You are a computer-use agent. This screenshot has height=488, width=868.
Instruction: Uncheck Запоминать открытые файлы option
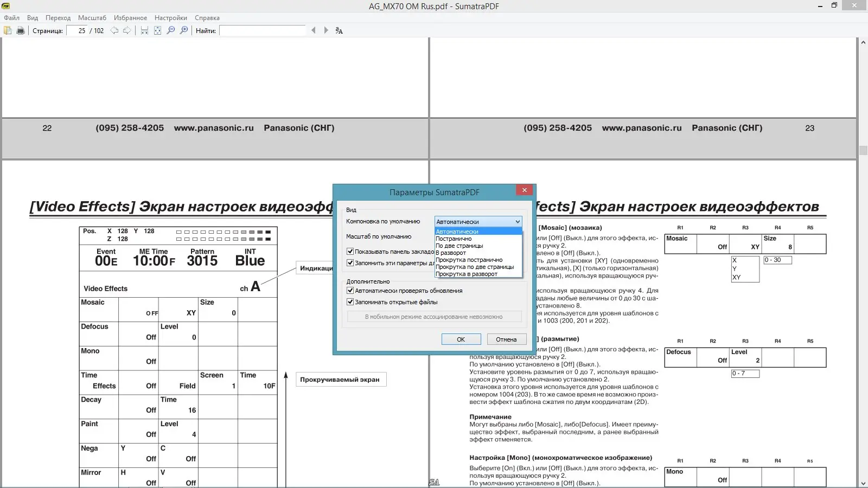[x=350, y=302]
